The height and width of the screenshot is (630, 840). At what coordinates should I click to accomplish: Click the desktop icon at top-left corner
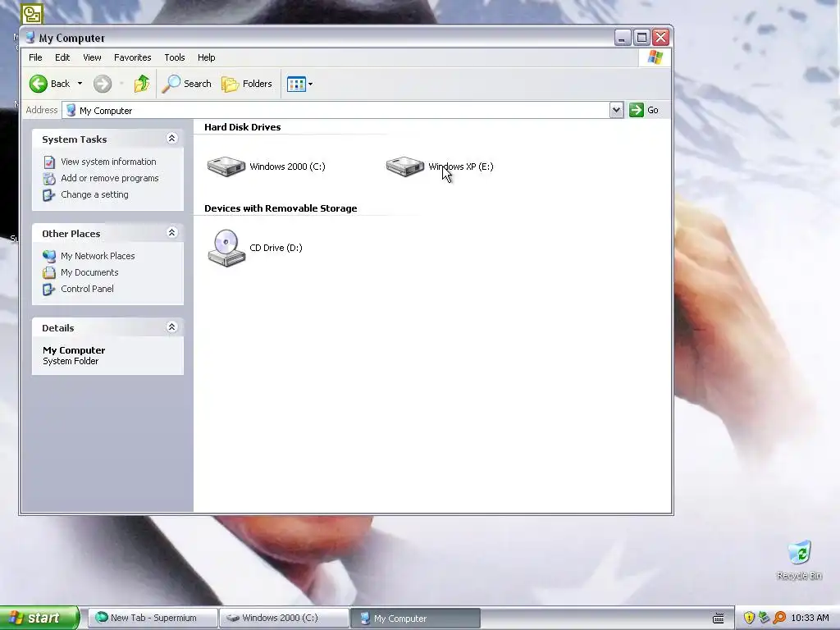[32, 13]
